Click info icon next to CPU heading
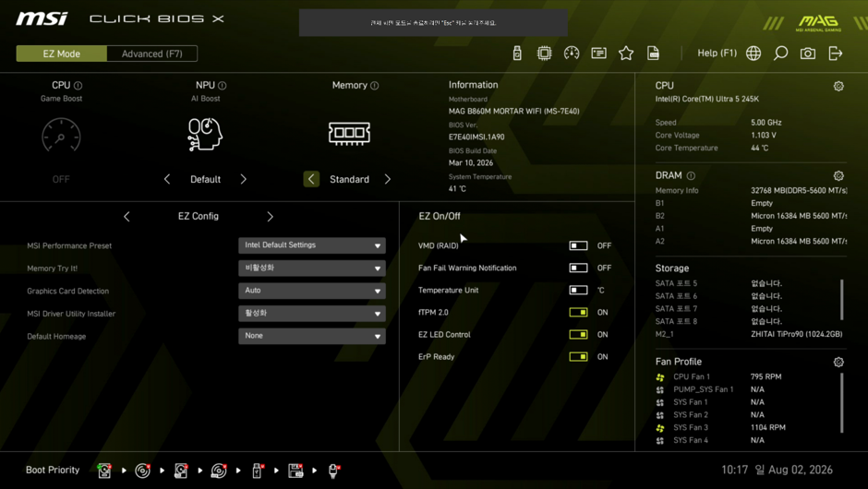Screen dimensions: 868x489 [78, 86]
